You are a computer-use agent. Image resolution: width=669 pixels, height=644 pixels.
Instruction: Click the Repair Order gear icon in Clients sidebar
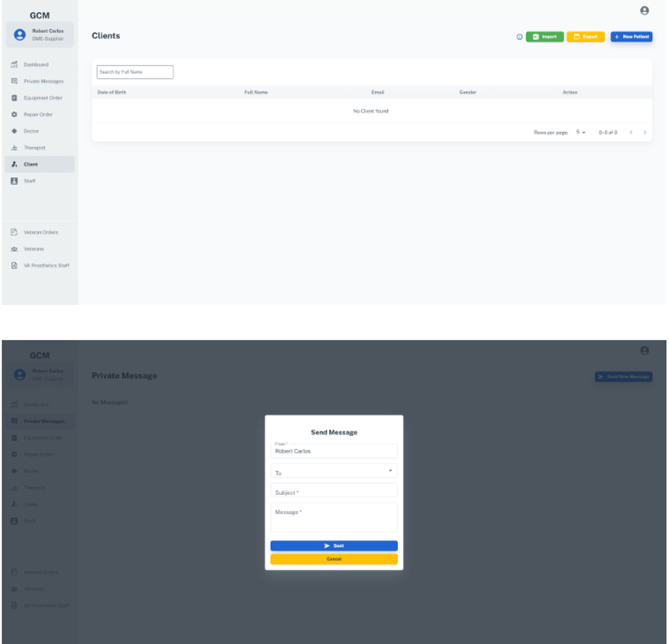point(14,114)
